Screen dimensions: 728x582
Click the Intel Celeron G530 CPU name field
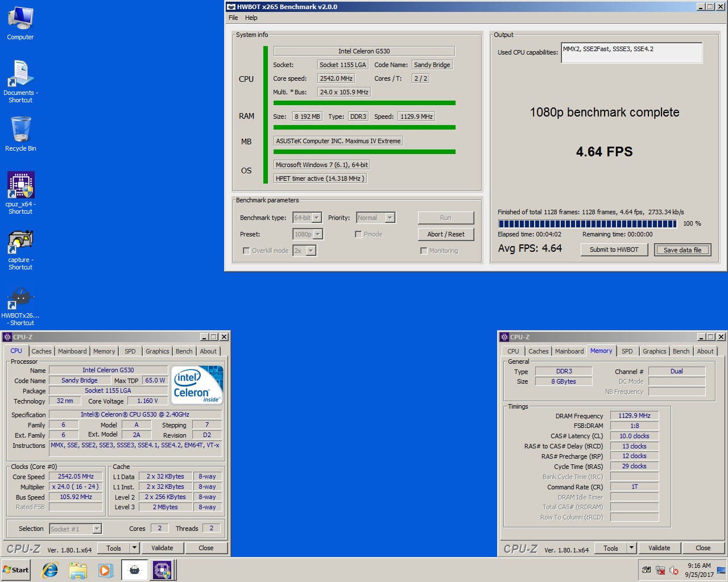(364, 51)
